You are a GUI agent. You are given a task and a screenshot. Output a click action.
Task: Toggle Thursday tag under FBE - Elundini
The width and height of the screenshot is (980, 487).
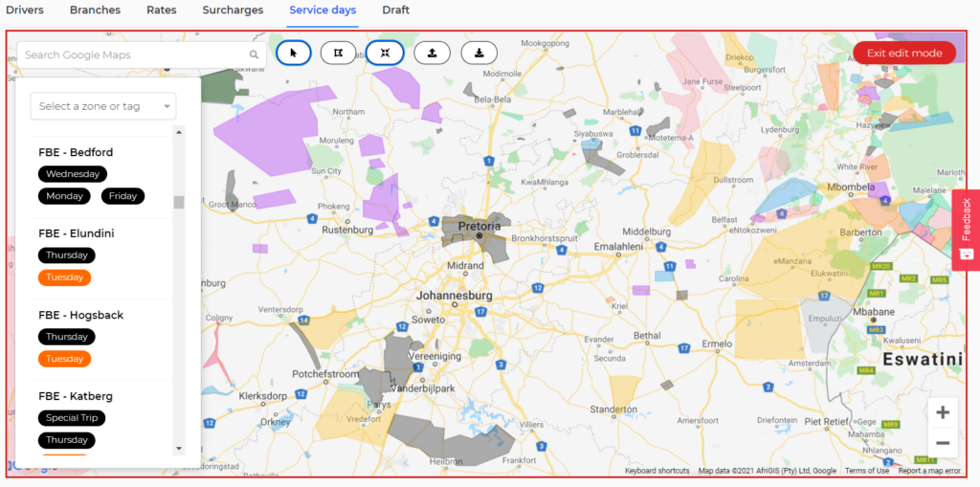coord(67,255)
